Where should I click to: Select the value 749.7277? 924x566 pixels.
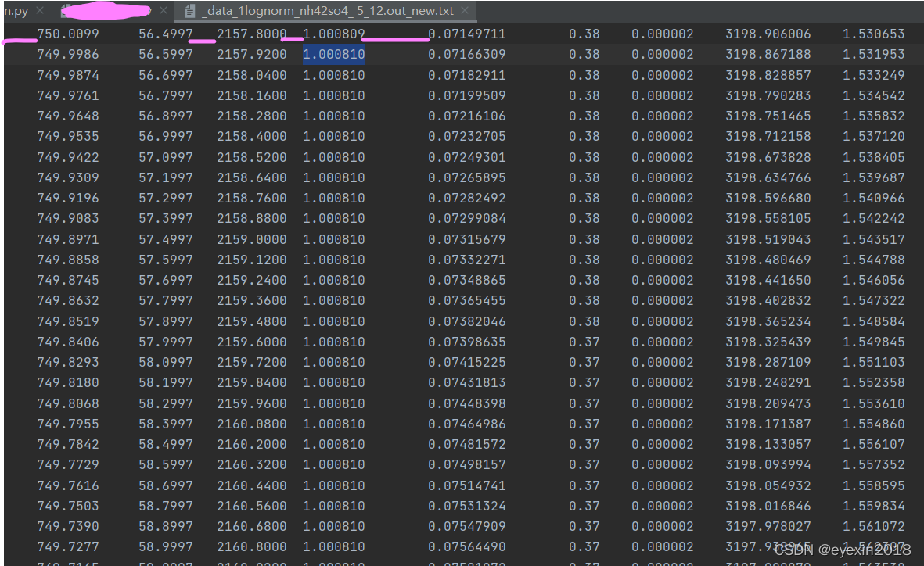(68, 547)
